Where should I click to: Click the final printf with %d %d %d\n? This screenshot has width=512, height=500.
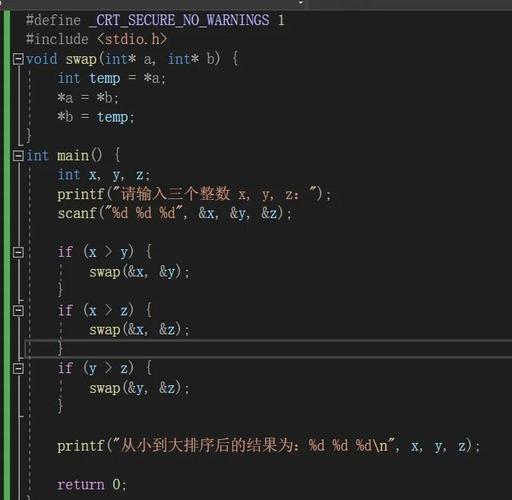point(268,446)
